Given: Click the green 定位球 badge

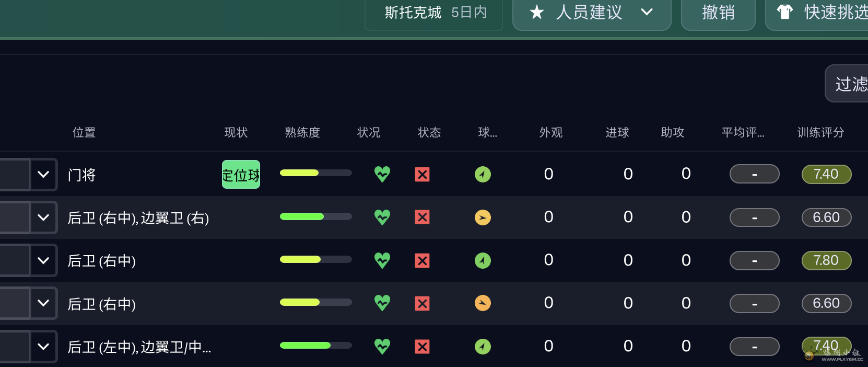Looking at the screenshot, I should point(241,175).
